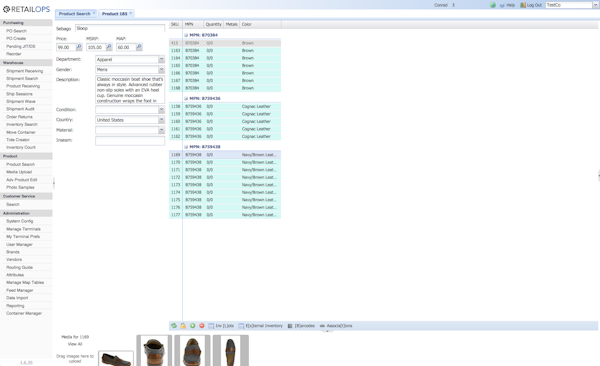Open PO Search in the sidebar
The height and width of the screenshot is (366, 600).
click(16, 31)
